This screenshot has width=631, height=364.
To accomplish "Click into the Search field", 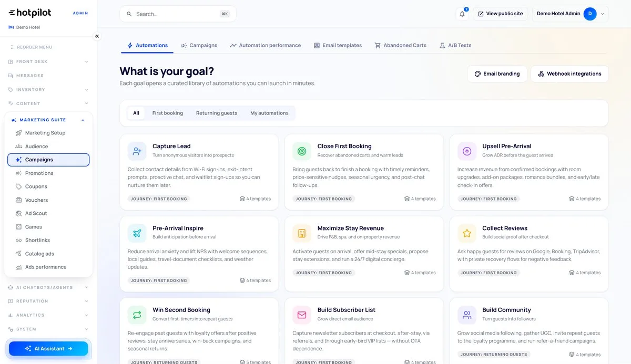I will tap(178, 14).
